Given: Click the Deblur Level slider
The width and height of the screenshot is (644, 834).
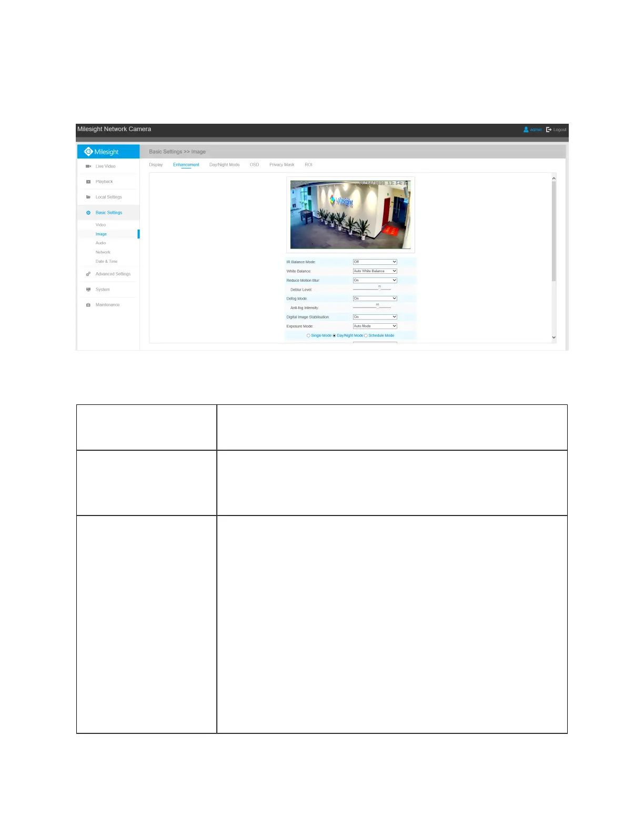Looking at the screenshot, I should coord(372,290).
